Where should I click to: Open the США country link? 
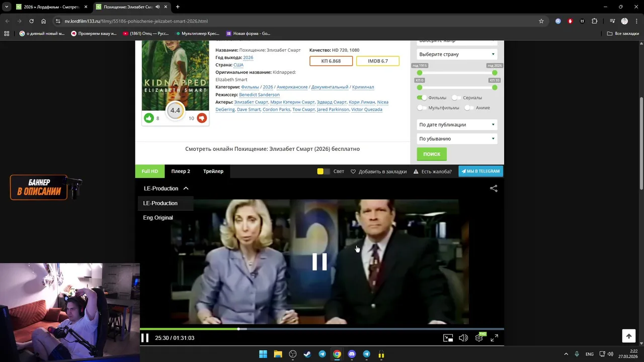click(238, 65)
